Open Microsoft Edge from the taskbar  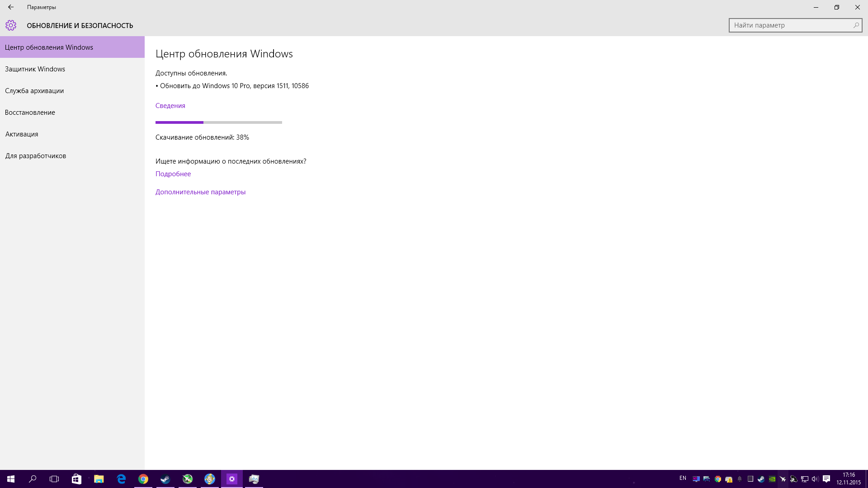pyautogui.click(x=121, y=479)
